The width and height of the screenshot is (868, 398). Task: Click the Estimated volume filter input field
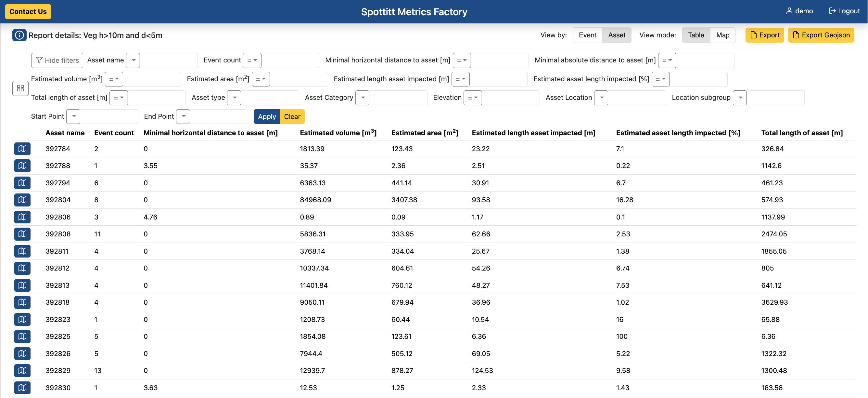pyautogui.click(x=152, y=79)
